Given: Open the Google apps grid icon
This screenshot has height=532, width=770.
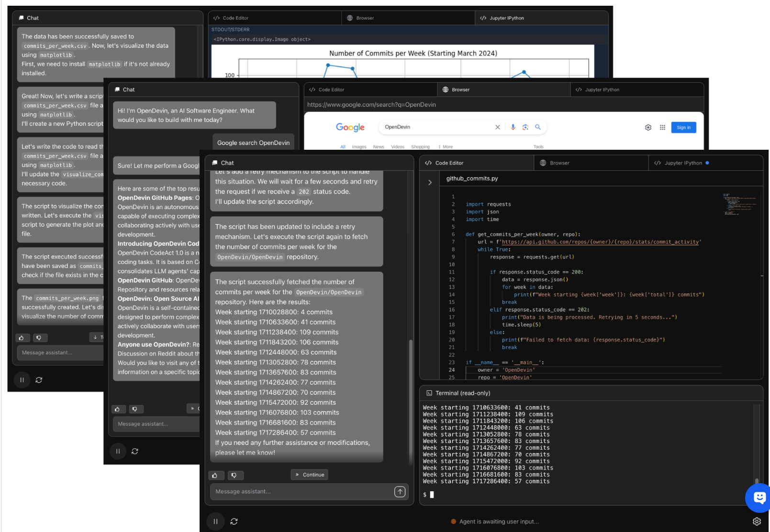Looking at the screenshot, I should pos(662,128).
